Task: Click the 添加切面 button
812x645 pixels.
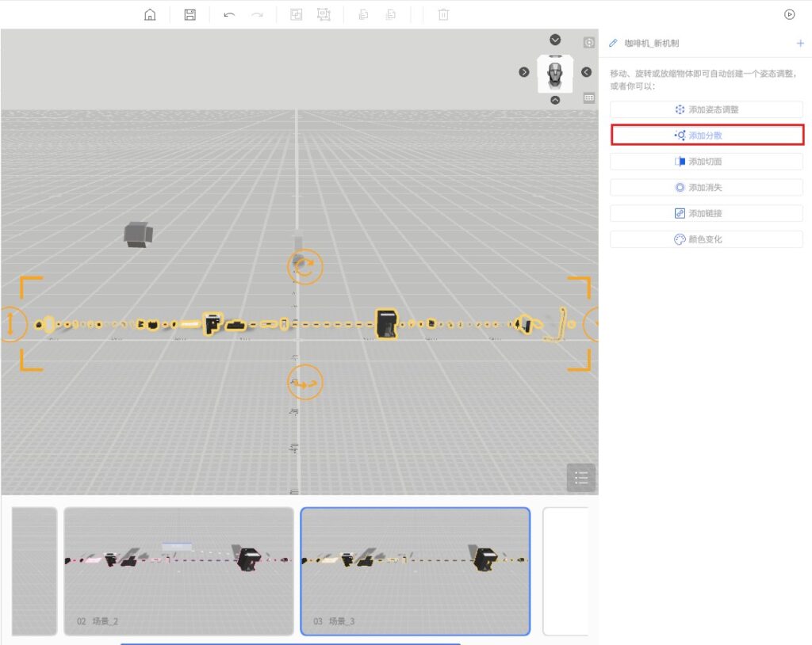Action: click(x=706, y=162)
